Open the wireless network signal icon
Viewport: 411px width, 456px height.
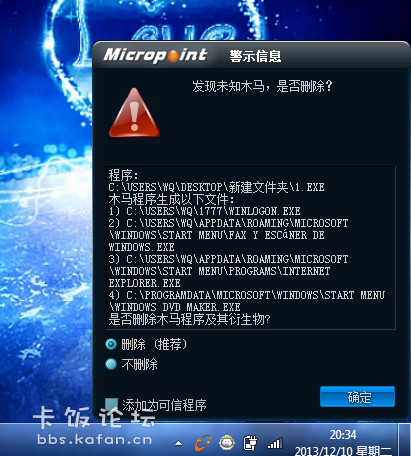click(275, 443)
